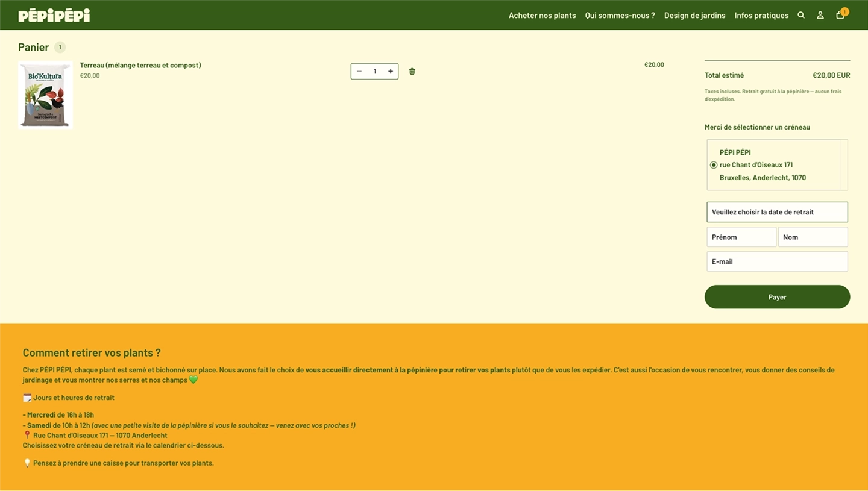Viewport: 868px width, 491px height.
Task: Click 'Choisissez votre créneau de retrait' sentence
Action: click(124, 445)
